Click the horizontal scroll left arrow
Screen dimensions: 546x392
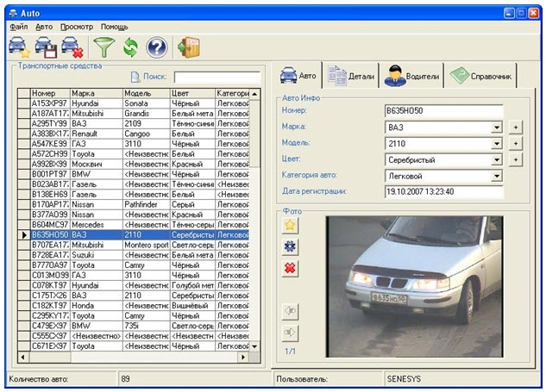(23, 357)
